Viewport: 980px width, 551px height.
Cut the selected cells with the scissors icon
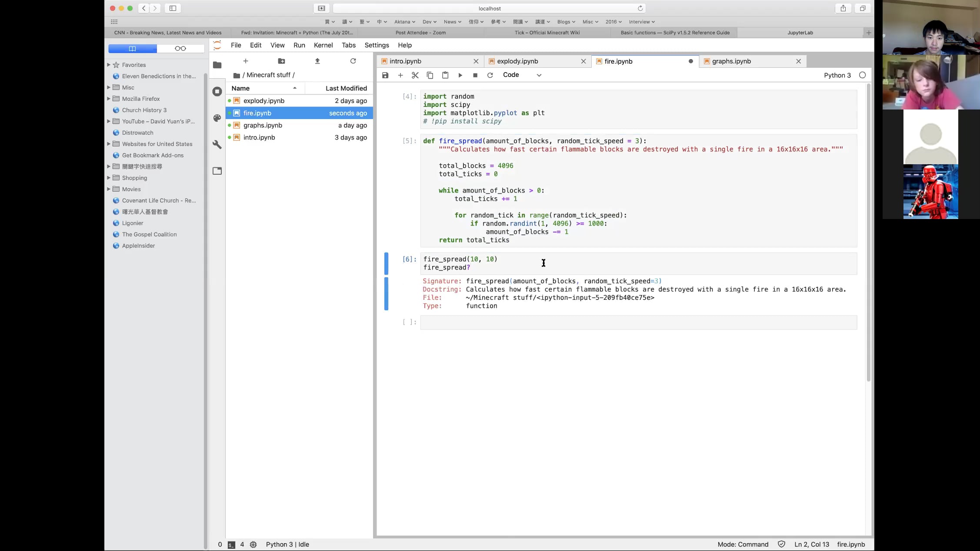(415, 75)
